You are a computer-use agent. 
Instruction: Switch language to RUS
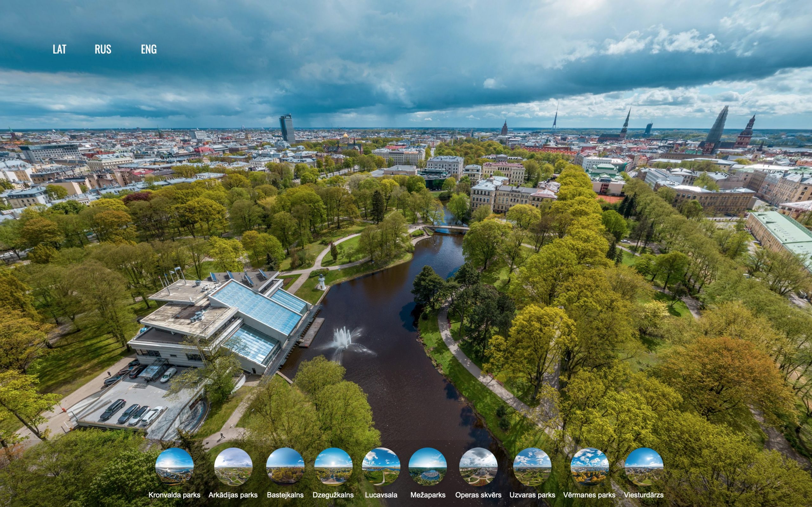(x=103, y=49)
